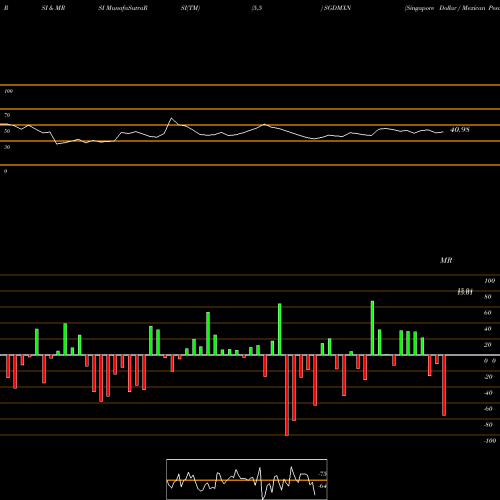
Task: Click the MR indicator title label
Action: [x=446, y=260]
